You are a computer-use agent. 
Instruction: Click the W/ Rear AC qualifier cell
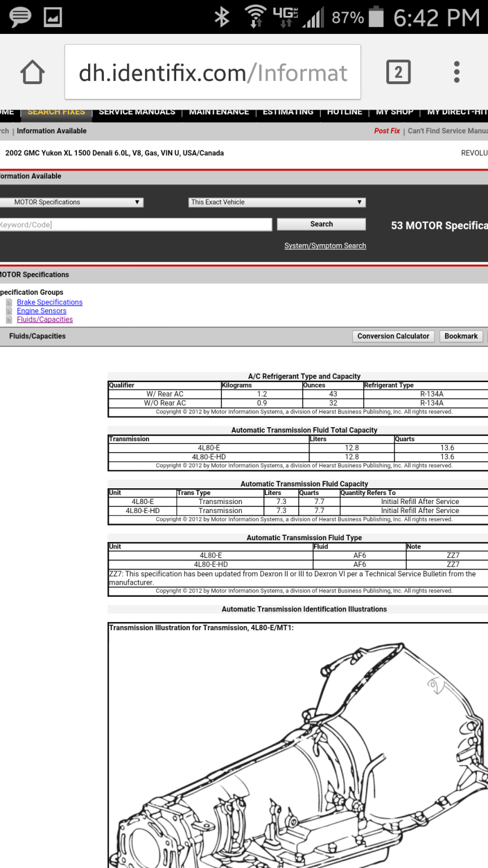[x=165, y=394]
